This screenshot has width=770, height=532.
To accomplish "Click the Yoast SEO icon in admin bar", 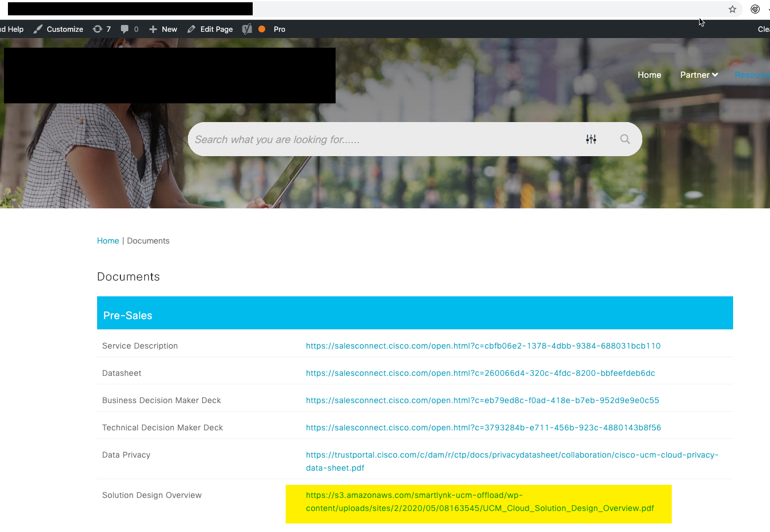I will click(247, 29).
